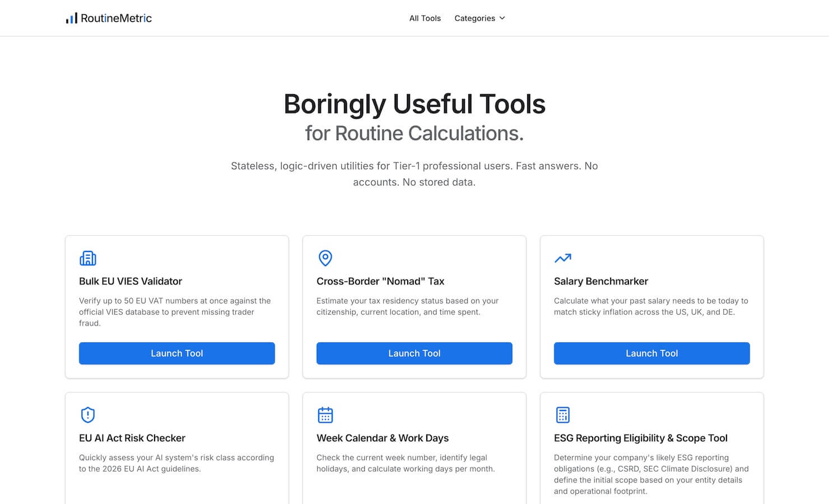Click the RoutineMetric bar chart logo icon
This screenshot has height=504, width=829.
pyautogui.click(x=72, y=18)
